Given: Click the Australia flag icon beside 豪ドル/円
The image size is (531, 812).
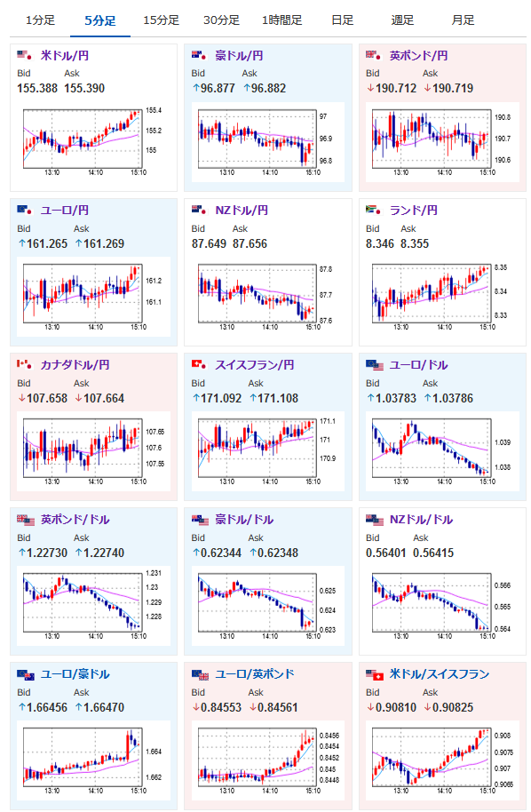Looking at the screenshot, I should coord(199,55).
